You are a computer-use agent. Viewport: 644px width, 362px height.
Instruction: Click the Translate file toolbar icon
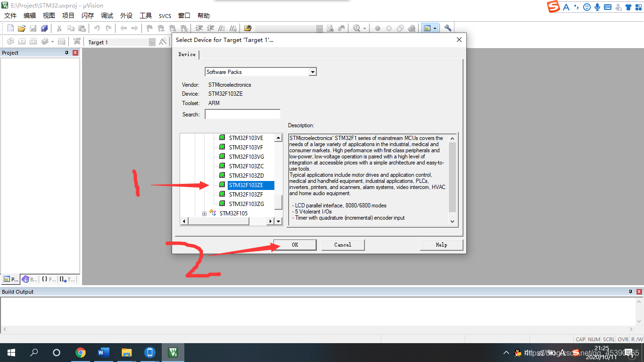point(10,41)
